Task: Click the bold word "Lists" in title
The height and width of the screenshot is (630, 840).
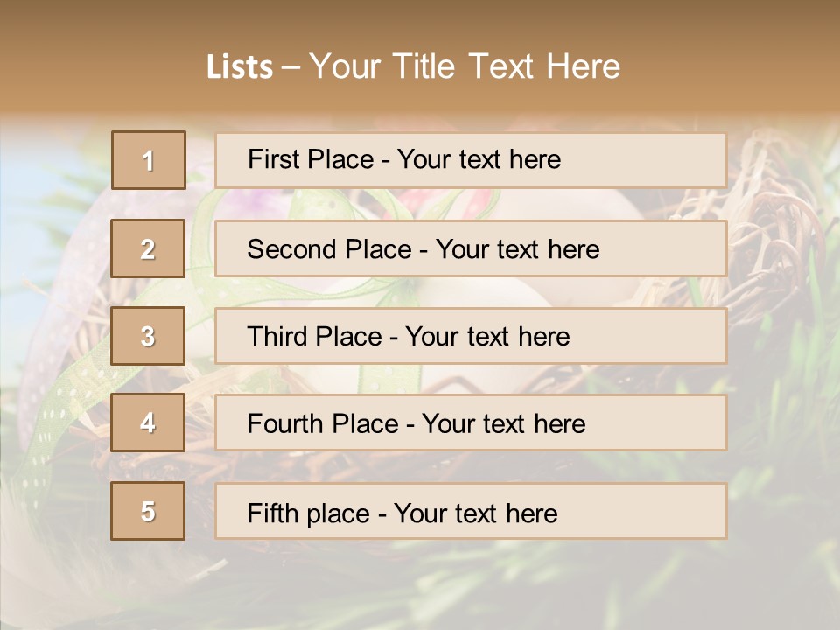Action: (x=240, y=67)
